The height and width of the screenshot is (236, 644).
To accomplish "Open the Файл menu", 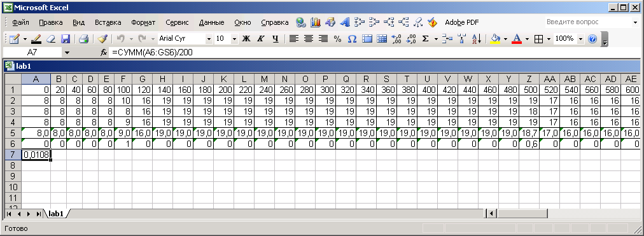I will [20, 22].
